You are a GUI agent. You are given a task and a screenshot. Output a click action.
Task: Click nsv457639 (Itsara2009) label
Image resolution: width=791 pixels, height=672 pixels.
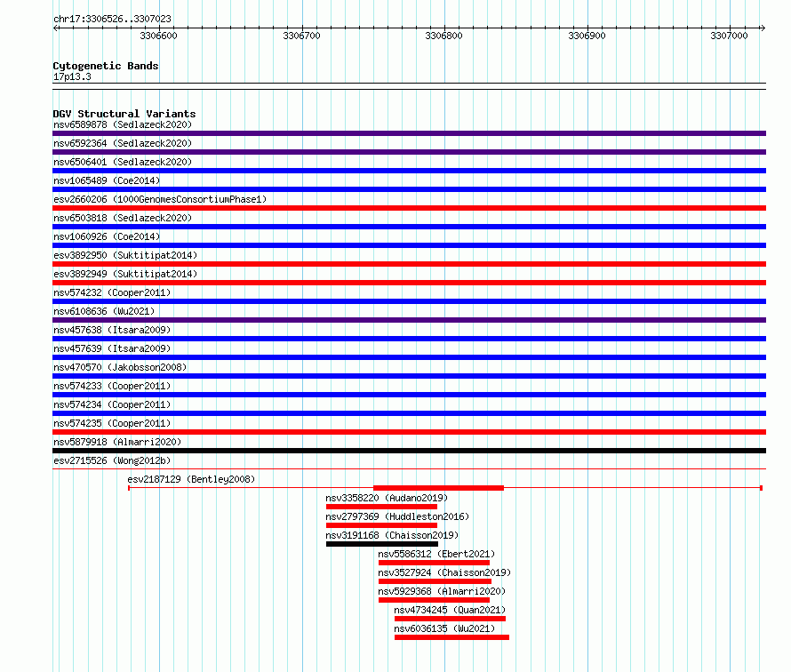pos(112,348)
